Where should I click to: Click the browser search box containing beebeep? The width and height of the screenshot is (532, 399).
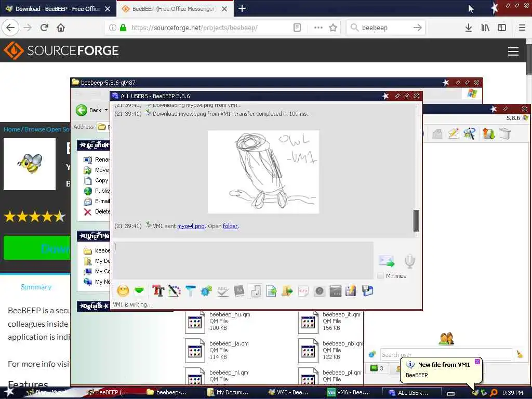385,28
